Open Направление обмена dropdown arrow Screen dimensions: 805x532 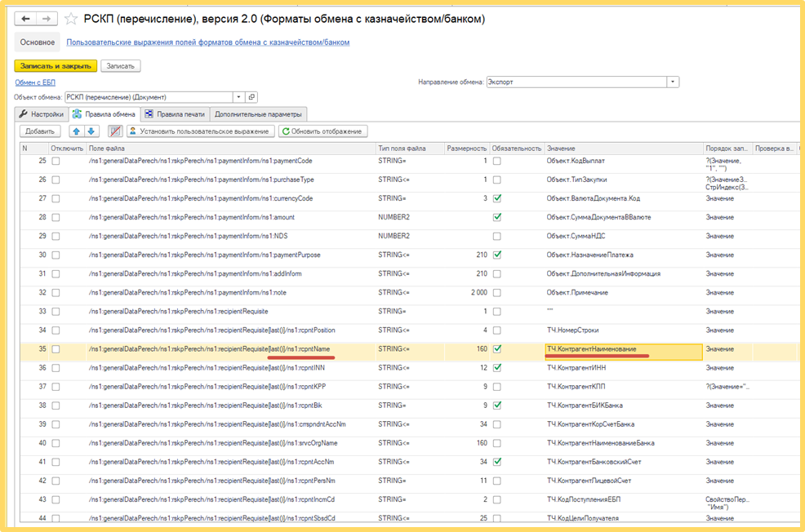(x=673, y=82)
